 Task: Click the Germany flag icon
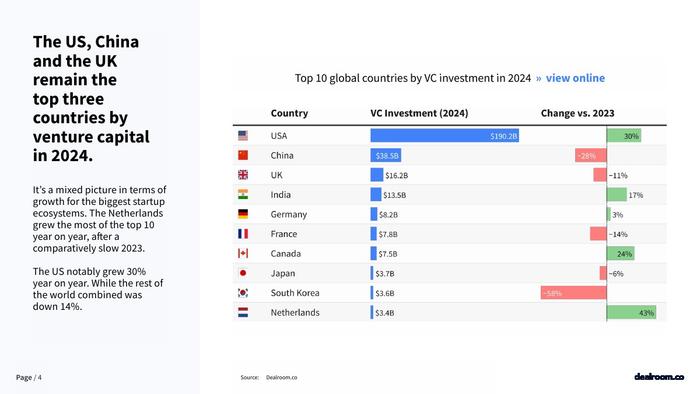coord(243,214)
